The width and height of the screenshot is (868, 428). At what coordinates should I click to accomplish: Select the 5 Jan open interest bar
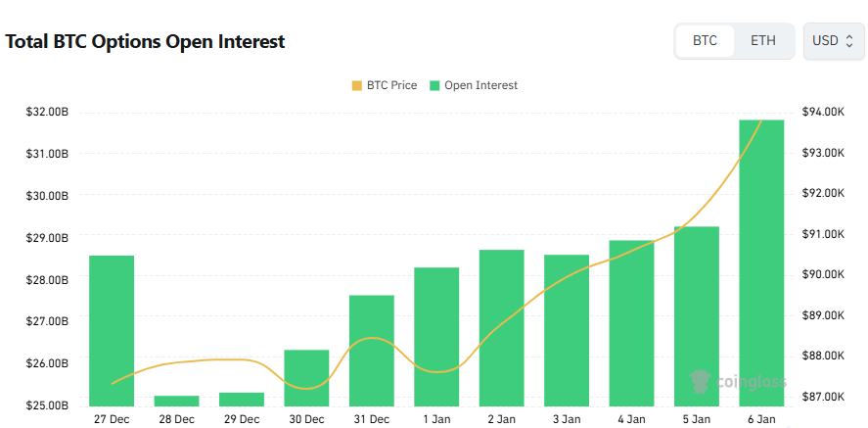point(697,316)
